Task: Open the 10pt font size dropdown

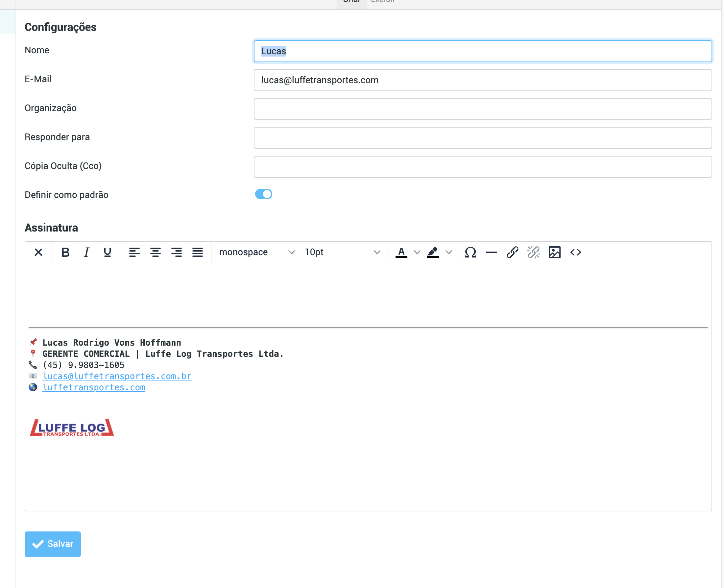Action: coord(342,252)
